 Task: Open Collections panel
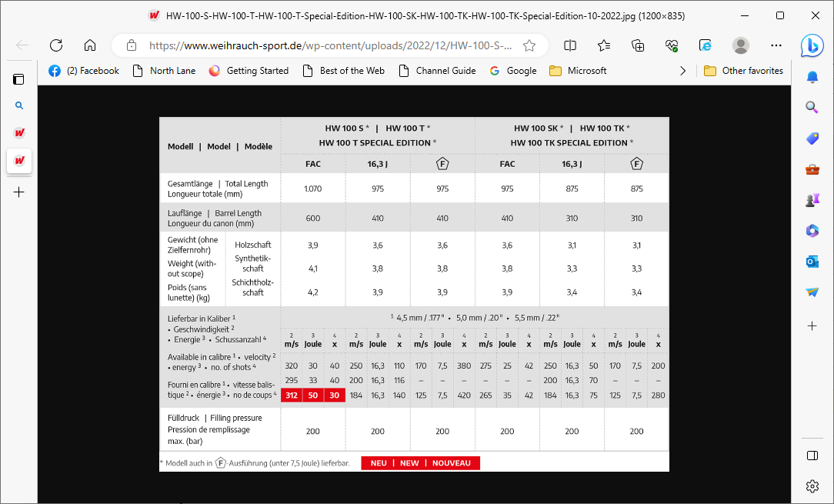[x=638, y=45]
